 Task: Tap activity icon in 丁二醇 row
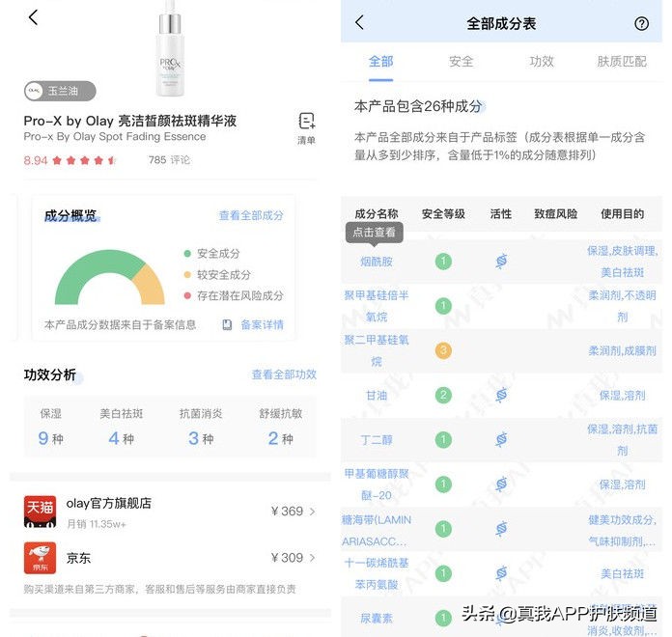coord(501,439)
